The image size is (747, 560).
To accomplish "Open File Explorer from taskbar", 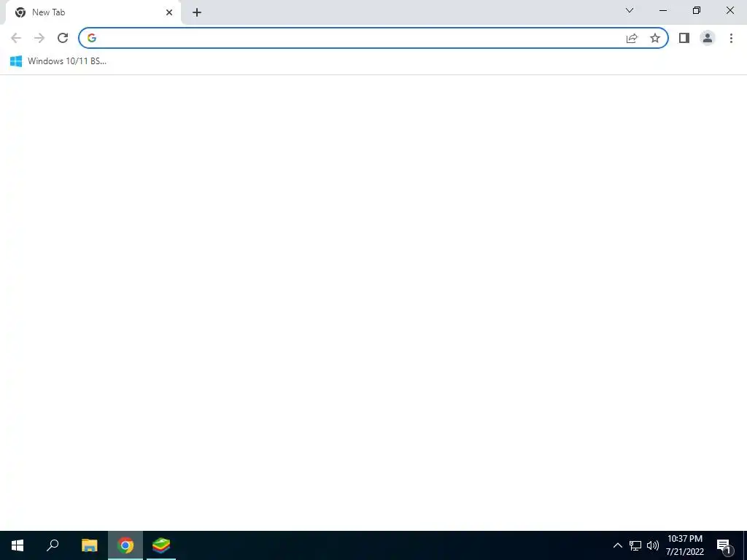I will (x=89, y=545).
